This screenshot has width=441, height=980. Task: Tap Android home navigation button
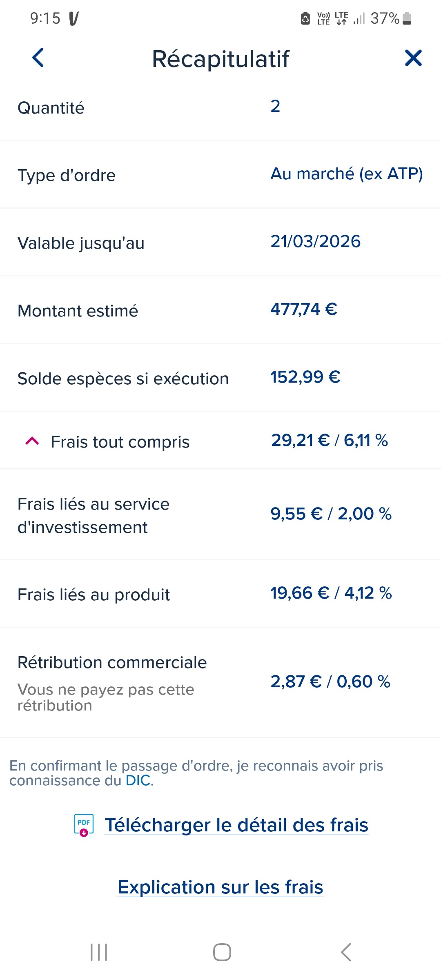pos(222,952)
